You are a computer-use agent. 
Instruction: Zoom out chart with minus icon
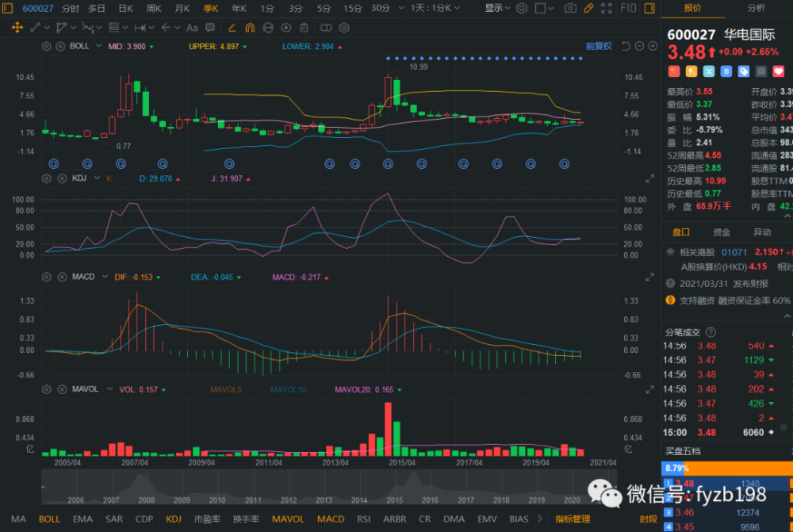click(639, 47)
